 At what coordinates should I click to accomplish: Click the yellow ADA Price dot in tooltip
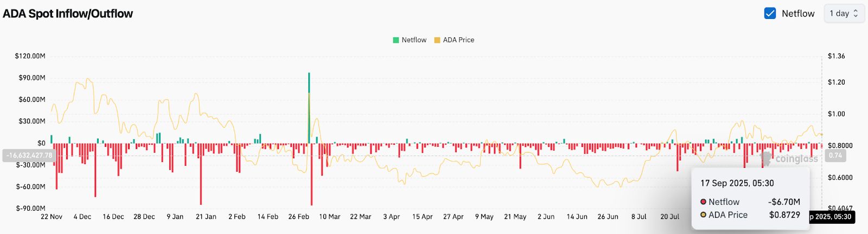point(704,215)
